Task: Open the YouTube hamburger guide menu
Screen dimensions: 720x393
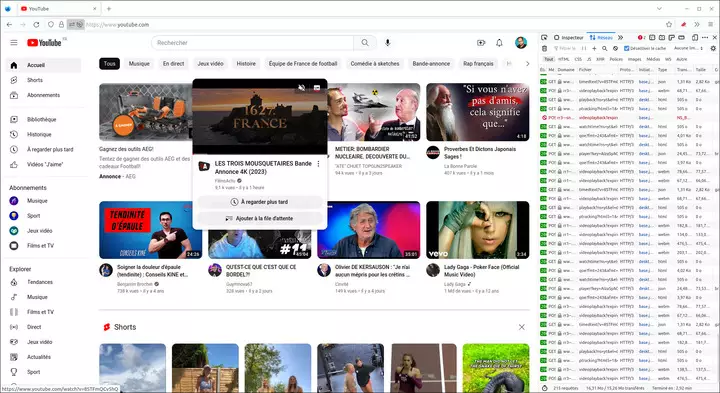Action: tap(14, 43)
